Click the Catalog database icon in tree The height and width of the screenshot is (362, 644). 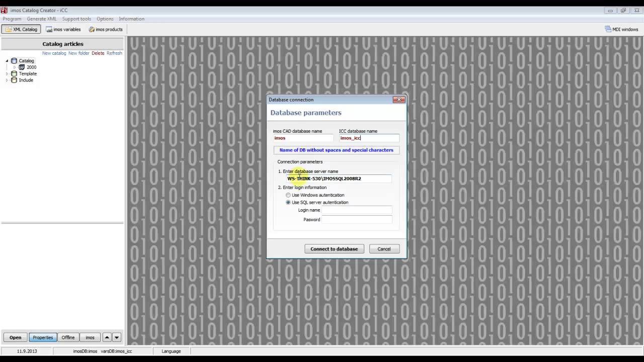pos(14,61)
